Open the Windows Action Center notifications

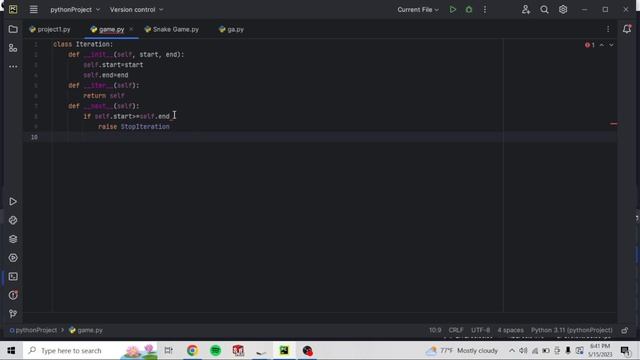pos(625,351)
